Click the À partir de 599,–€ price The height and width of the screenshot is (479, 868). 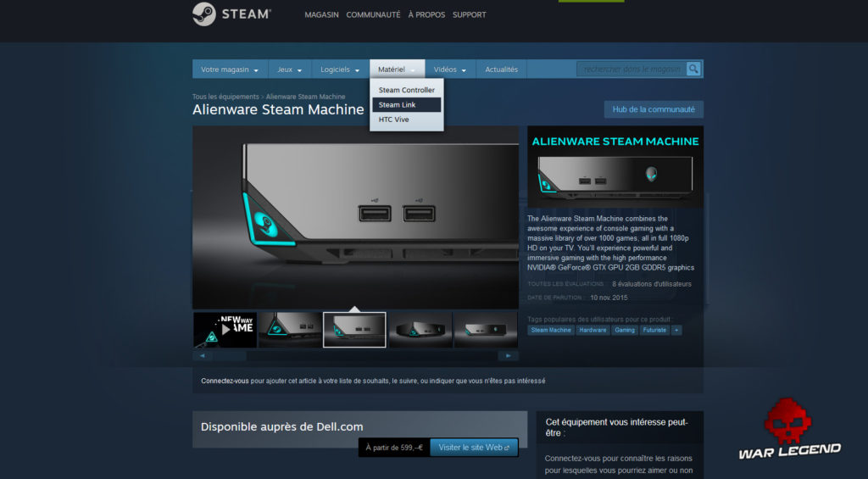(394, 448)
